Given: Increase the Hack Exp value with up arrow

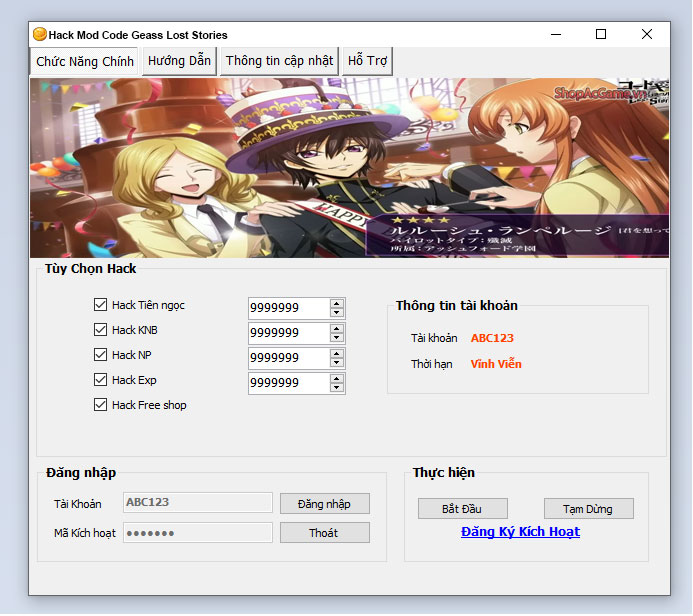Looking at the screenshot, I should (337, 379).
